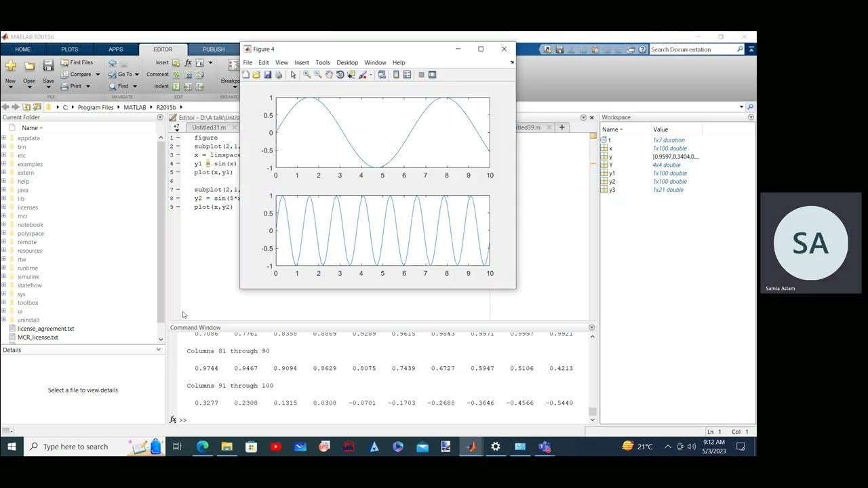Click Value column header in Workspace

pos(660,129)
